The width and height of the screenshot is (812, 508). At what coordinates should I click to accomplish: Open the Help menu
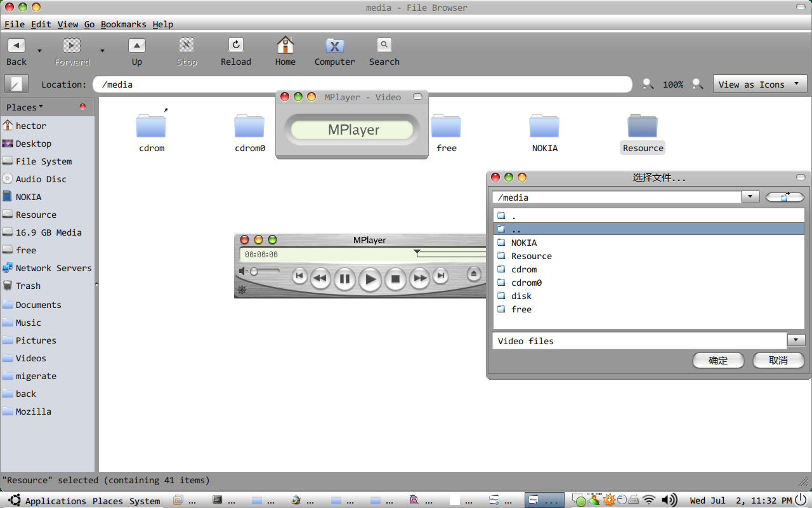163,24
